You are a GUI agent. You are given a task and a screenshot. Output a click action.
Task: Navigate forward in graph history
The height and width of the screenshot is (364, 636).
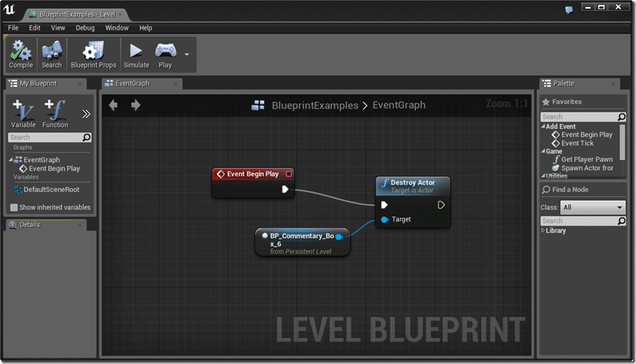(135, 106)
